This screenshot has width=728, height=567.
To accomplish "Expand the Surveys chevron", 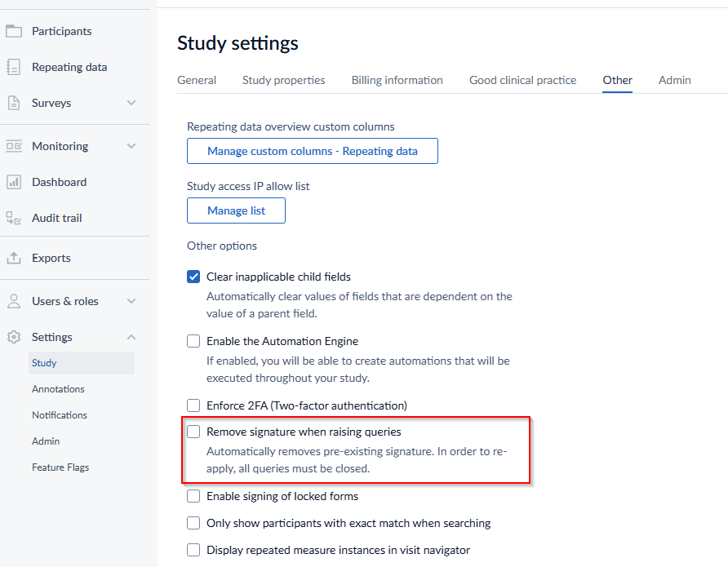I will coord(131,103).
